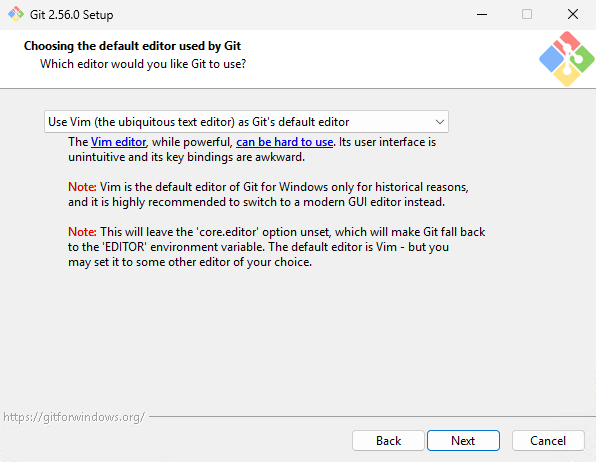Click the greyed-out maximize window icon

click(527, 14)
